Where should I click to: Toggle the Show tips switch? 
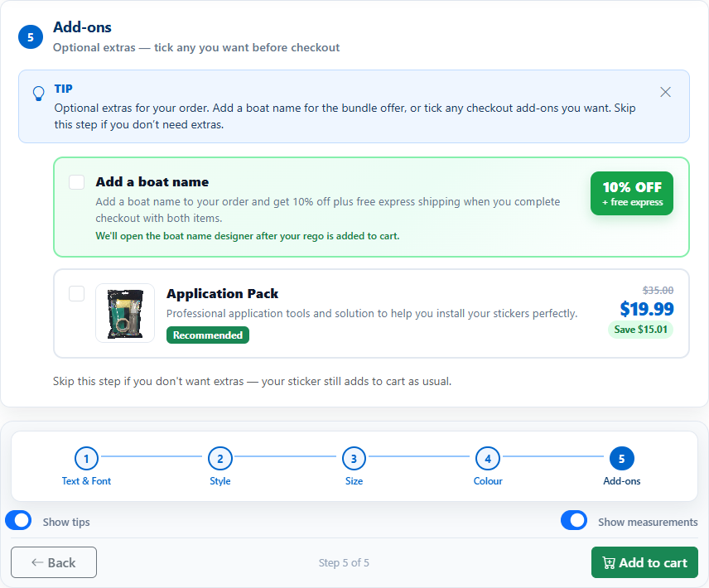(x=18, y=520)
